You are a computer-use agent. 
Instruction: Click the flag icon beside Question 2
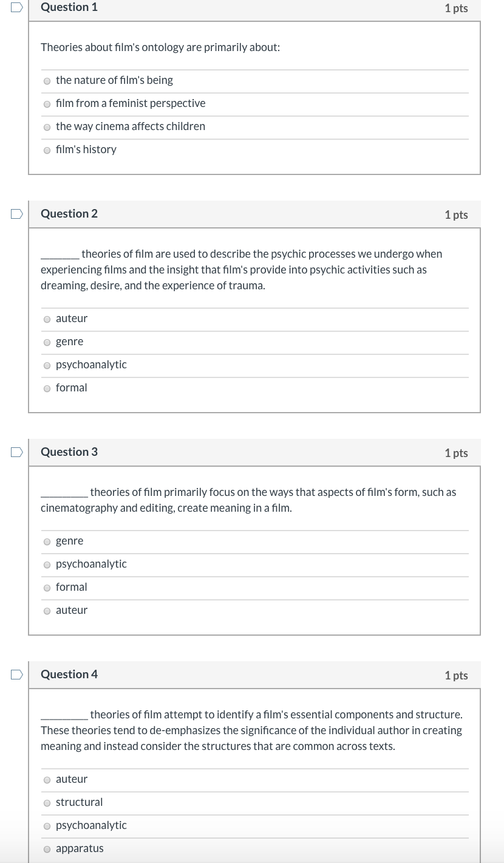pos(16,213)
